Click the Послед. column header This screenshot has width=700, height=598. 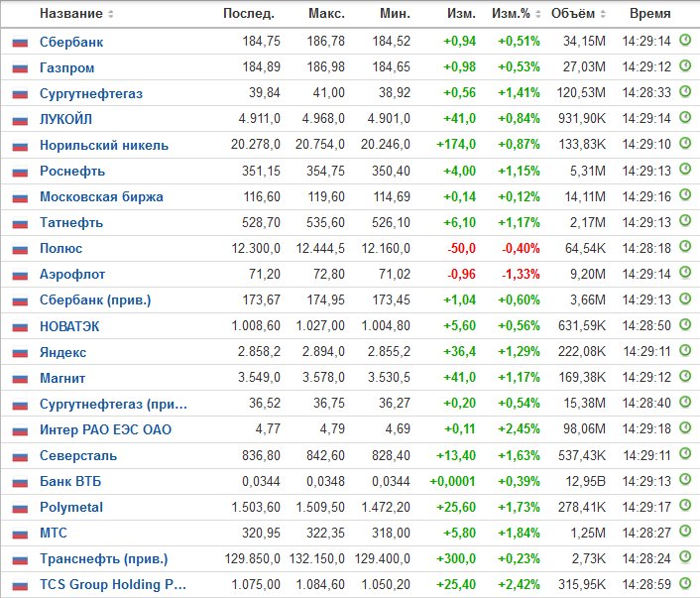click(249, 14)
